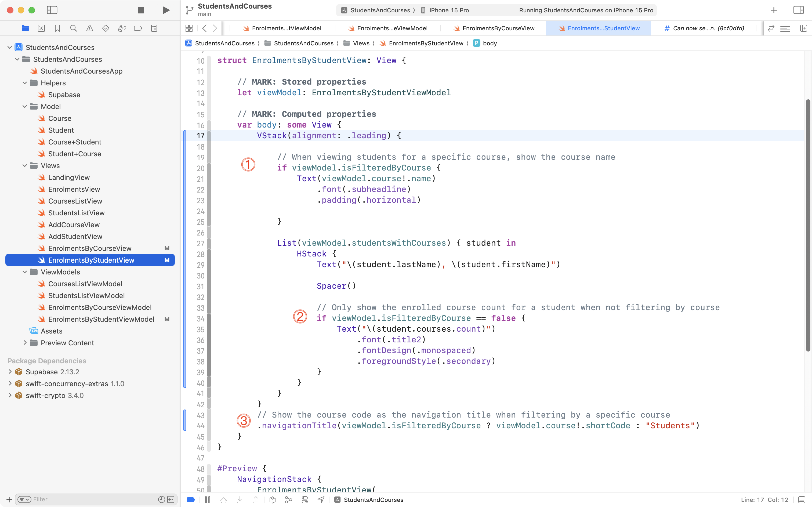Open the Project navigator folder icon
812x507 pixels.
point(25,28)
